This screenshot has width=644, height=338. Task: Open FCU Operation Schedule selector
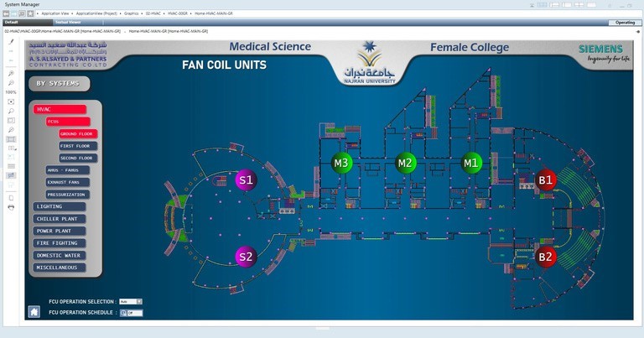point(131,313)
